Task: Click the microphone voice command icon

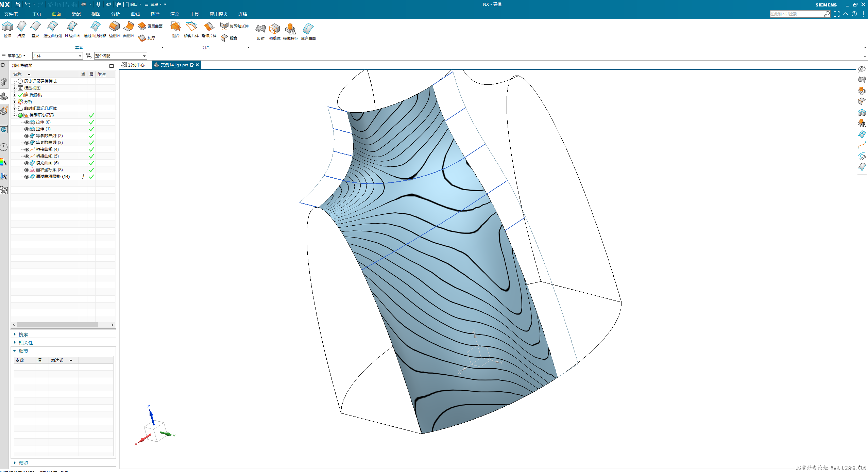Action: point(98,4)
